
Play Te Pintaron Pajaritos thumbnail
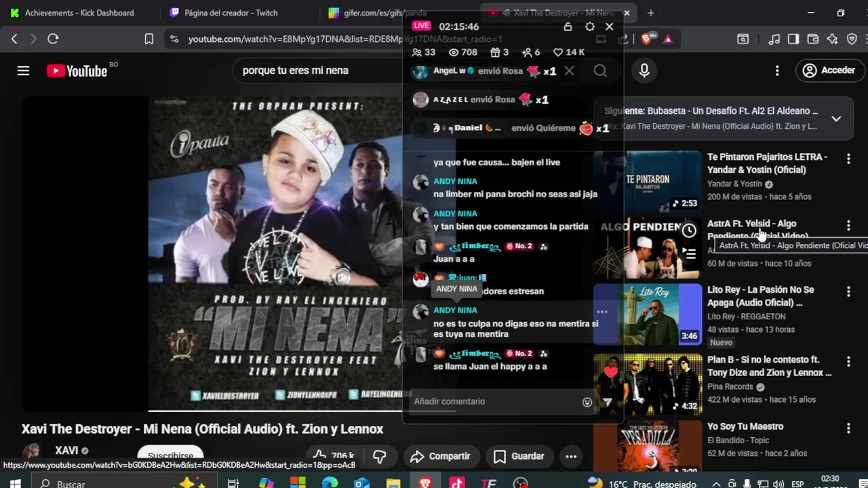coord(648,181)
